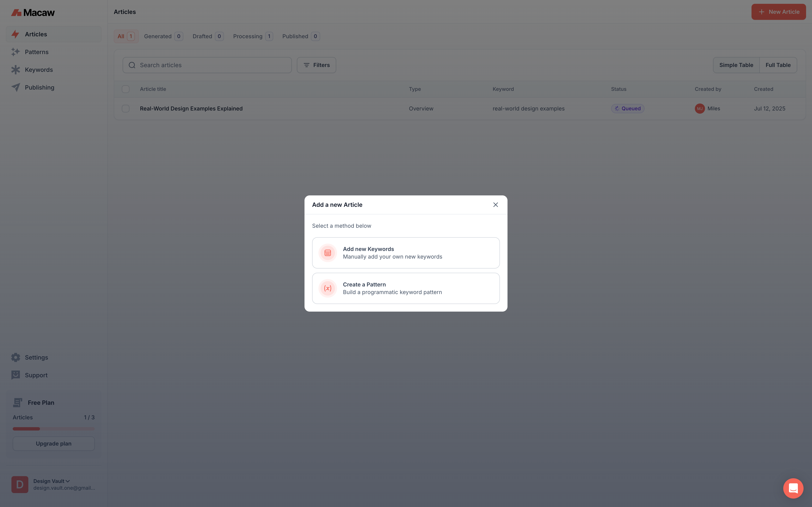Click the Upgrade plan button

(54, 444)
